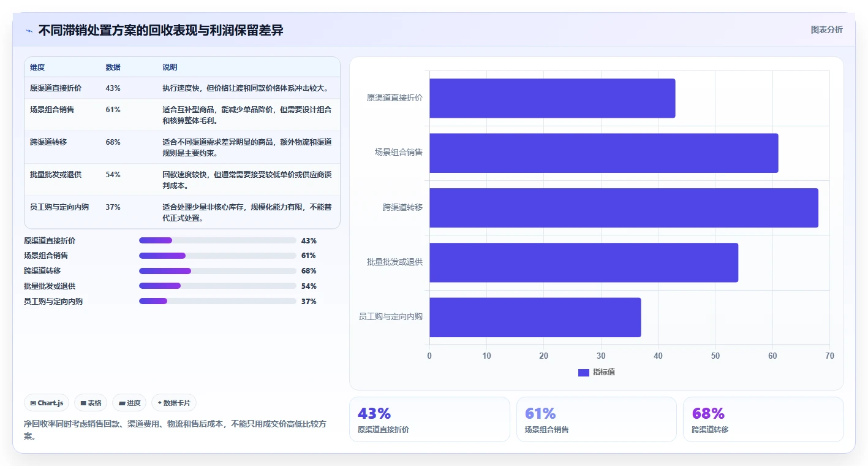The height and width of the screenshot is (466, 868).
Task: Click the 表格 chip
Action: pyautogui.click(x=91, y=403)
